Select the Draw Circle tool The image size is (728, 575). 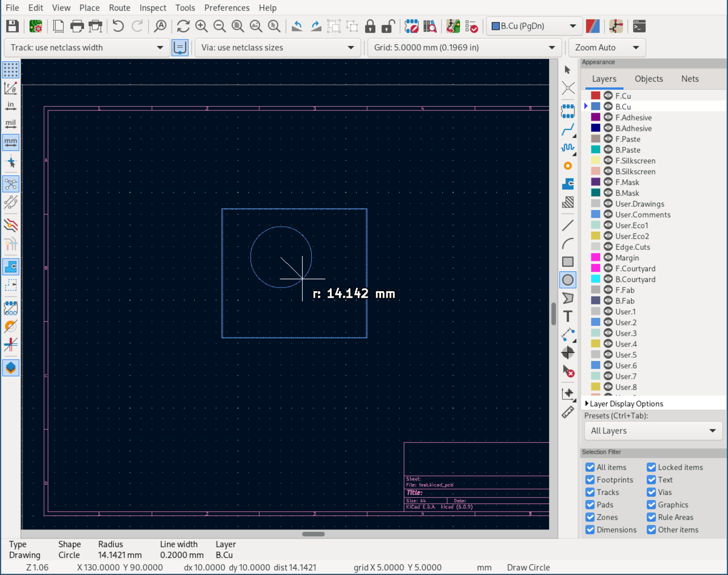(568, 280)
